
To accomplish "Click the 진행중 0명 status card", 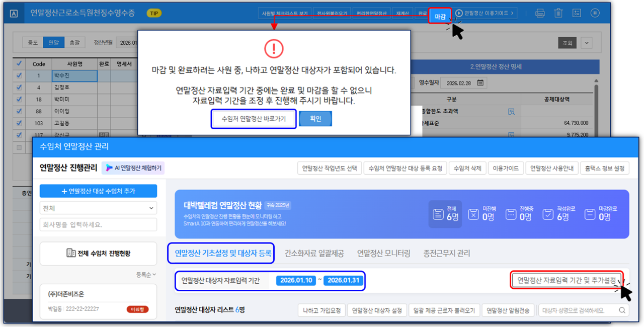I will pyautogui.click(x=518, y=213).
